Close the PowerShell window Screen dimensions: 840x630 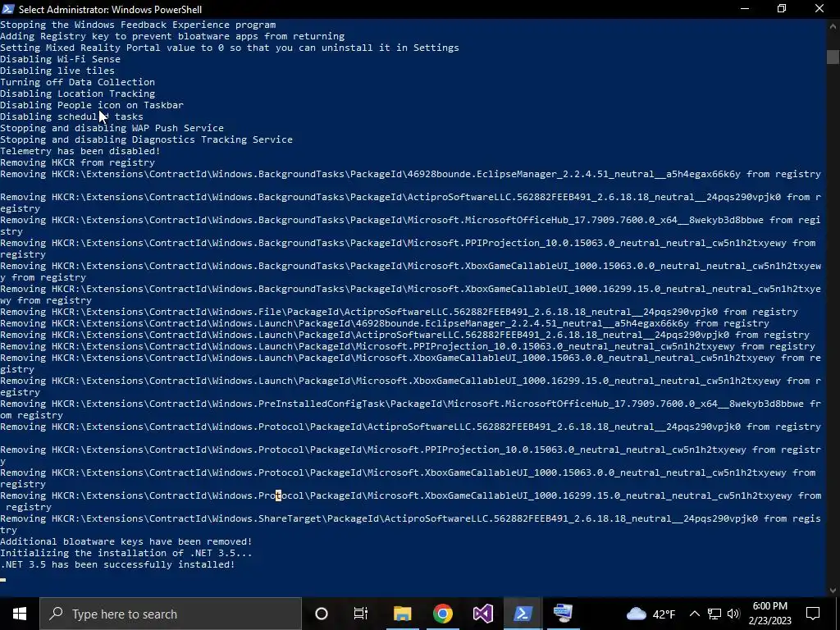[x=819, y=9]
